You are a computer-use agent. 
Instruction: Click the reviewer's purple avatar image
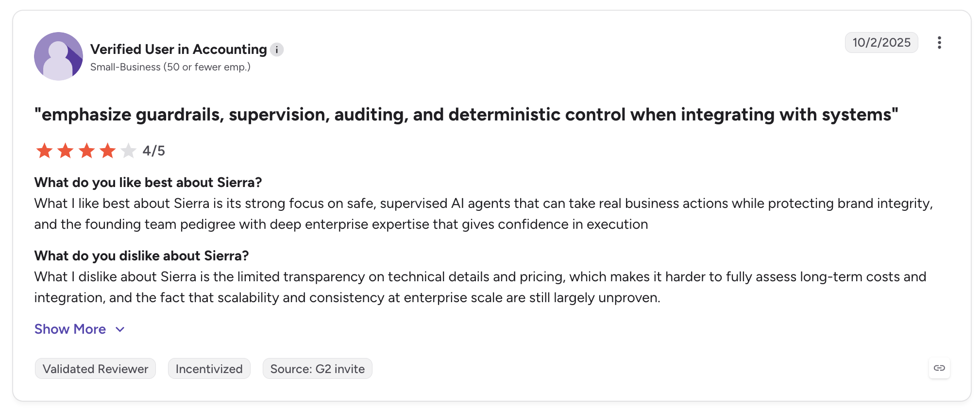point(58,56)
